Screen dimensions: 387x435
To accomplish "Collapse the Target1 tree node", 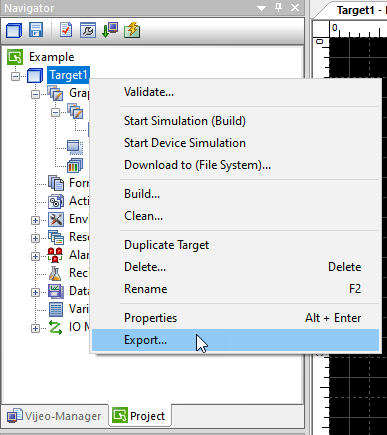I will (x=15, y=76).
